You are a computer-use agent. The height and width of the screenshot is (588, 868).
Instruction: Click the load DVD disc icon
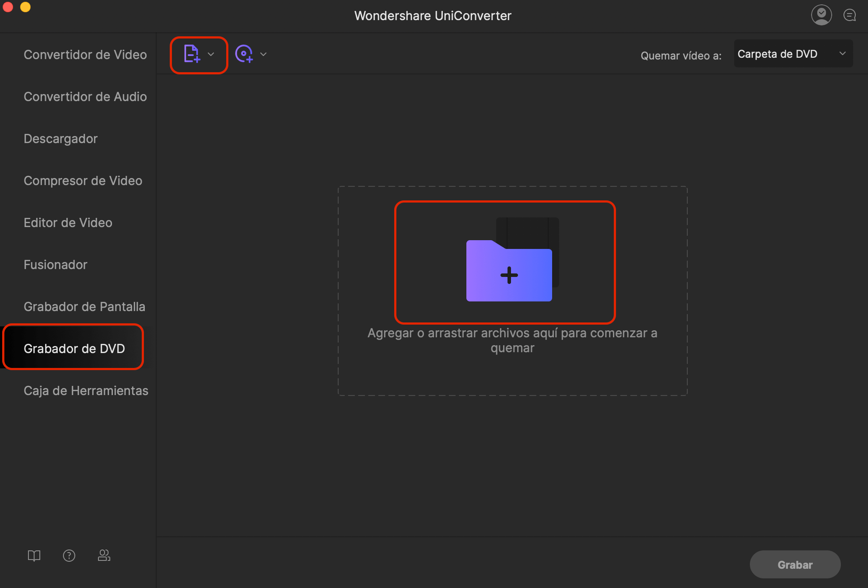click(x=244, y=54)
